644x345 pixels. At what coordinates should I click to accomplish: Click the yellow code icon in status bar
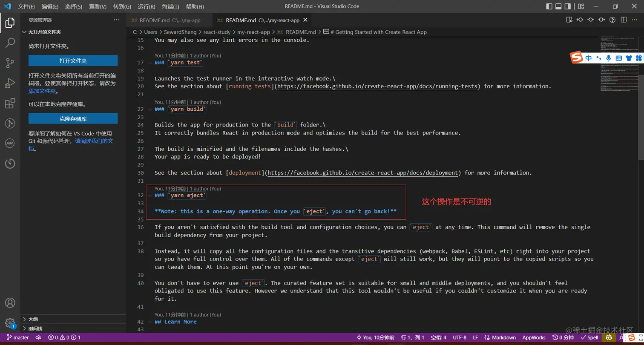pyautogui.click(x=609, y=337)
